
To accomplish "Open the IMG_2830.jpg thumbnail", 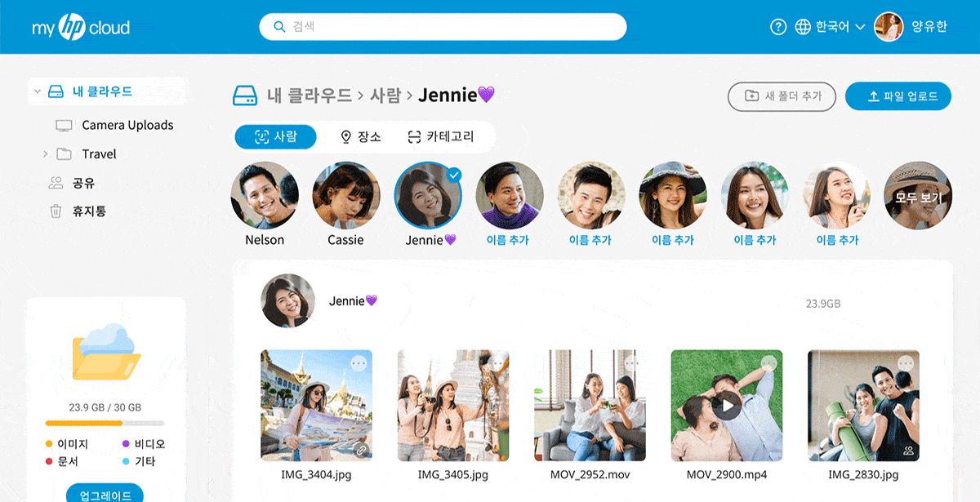I will (x=863, y=406).
